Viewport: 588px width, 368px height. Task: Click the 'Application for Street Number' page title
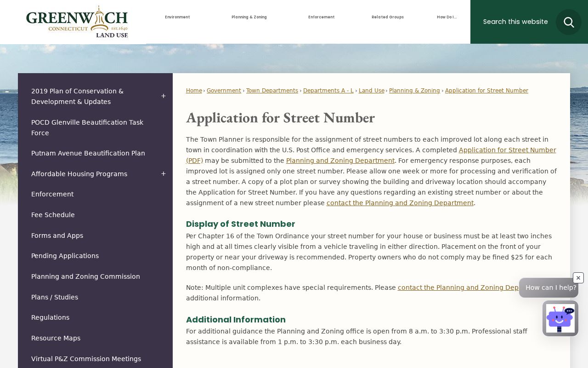click(280, 118)
